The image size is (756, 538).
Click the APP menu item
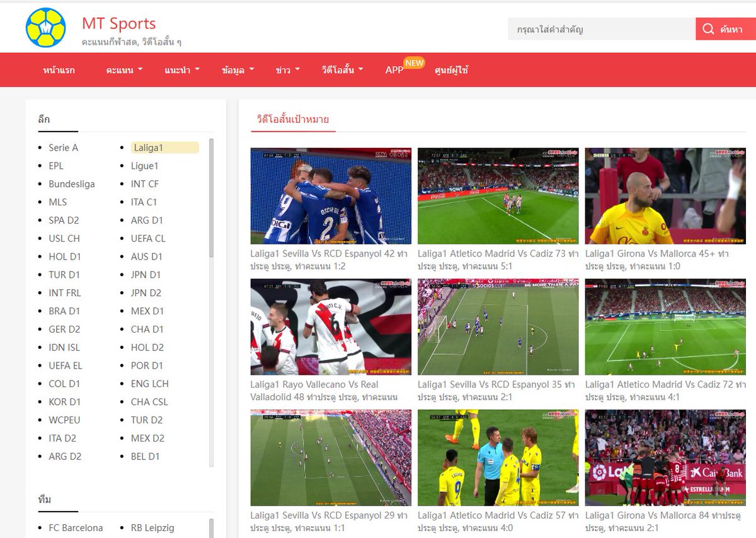(393, 70)
